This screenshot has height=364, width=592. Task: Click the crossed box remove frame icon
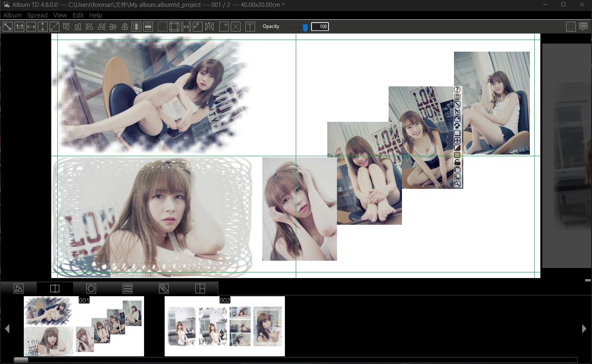236,27
